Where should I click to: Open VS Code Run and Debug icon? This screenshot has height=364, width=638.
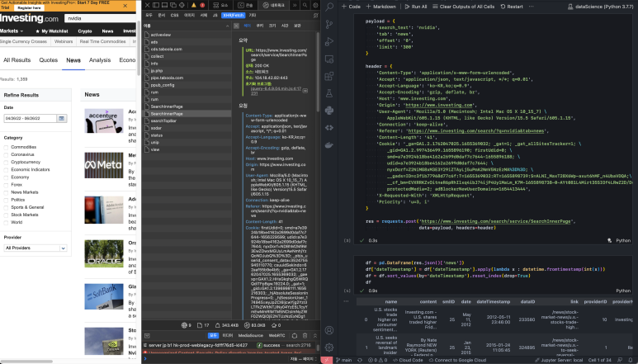pos(329,41)
